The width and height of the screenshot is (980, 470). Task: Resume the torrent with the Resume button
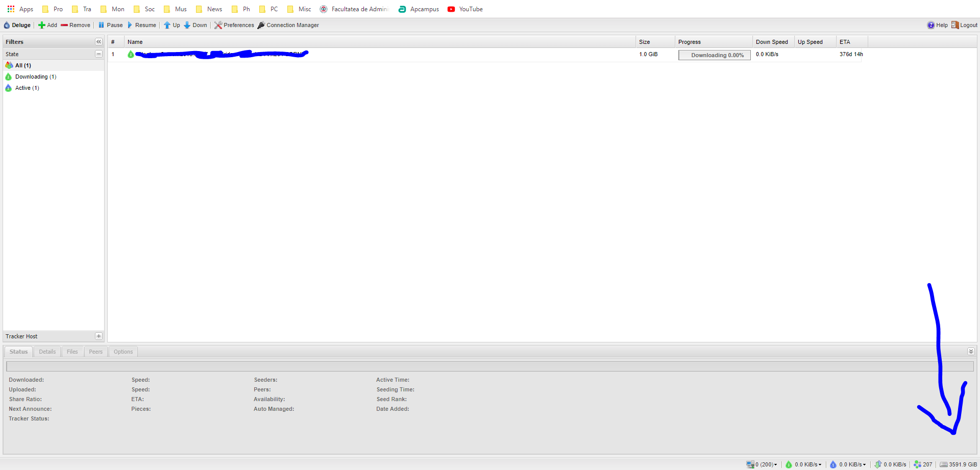pos(141,25)
